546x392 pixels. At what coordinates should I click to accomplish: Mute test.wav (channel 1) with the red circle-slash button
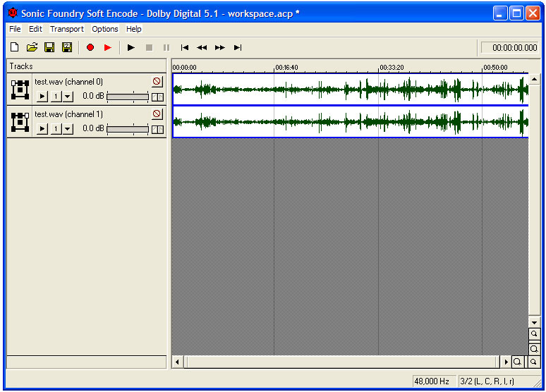[157, 114]
